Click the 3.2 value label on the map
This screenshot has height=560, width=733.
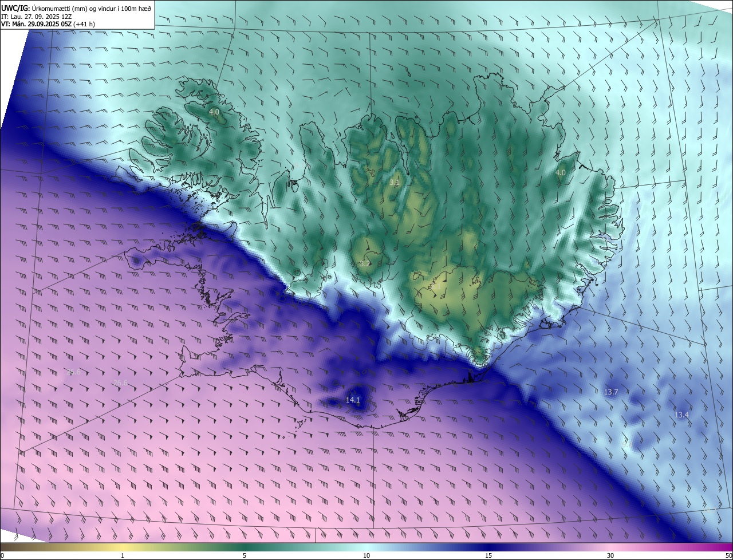pos(365,264)
